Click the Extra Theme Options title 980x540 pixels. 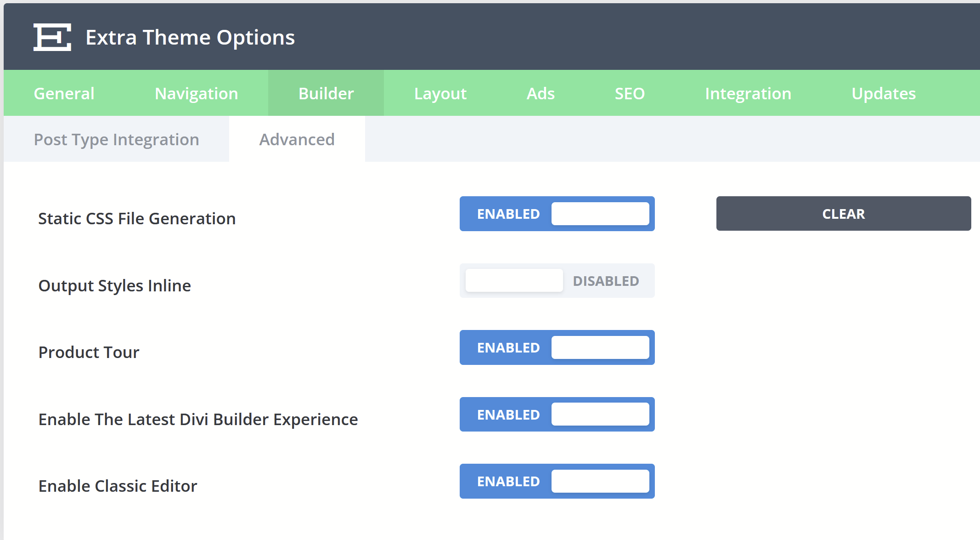point(190,37)
